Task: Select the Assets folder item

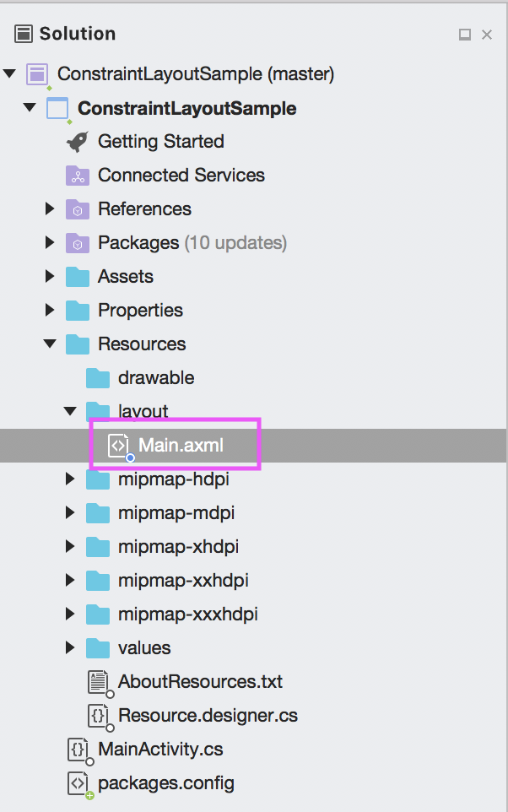Action: click(x=125, y=277)
